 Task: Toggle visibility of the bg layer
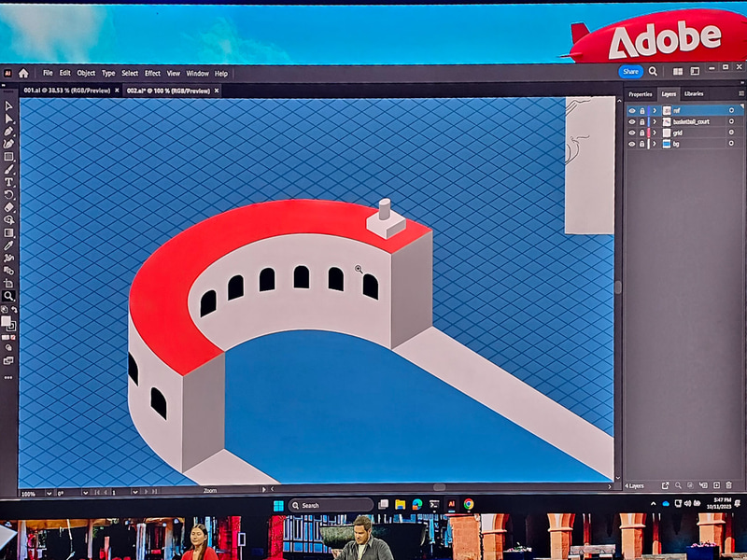pos(632,143)
